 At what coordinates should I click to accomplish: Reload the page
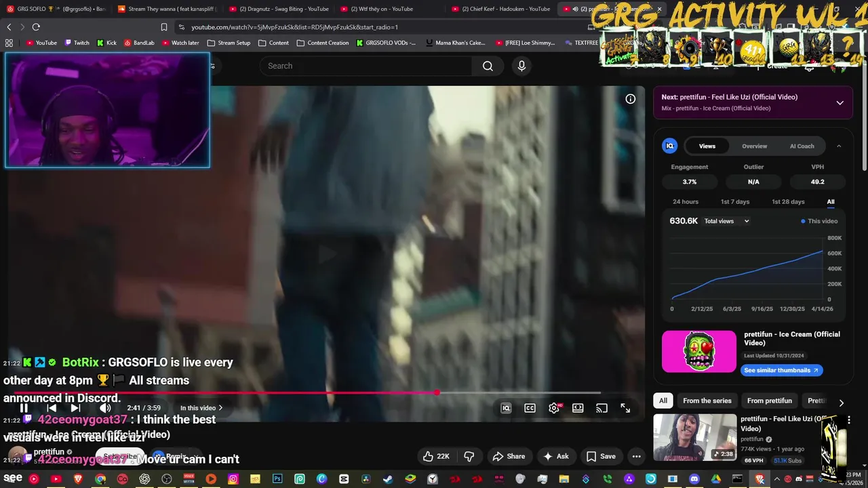[36, 27]
